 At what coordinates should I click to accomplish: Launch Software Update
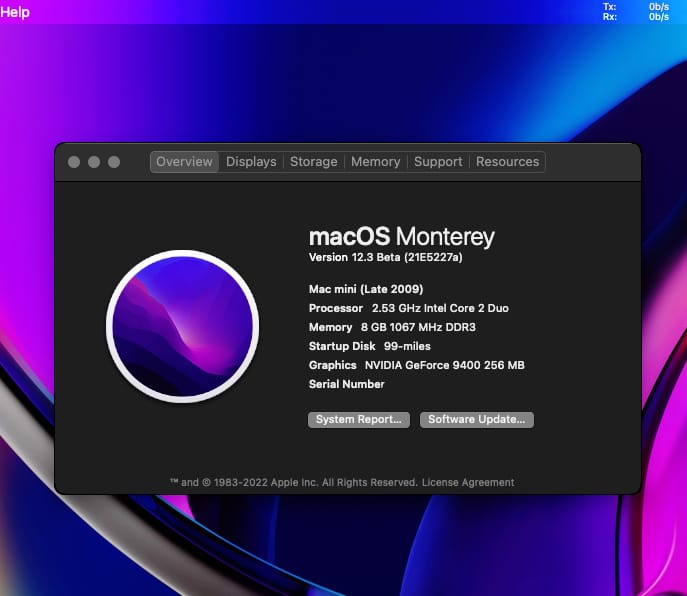[x=477, y=419]
